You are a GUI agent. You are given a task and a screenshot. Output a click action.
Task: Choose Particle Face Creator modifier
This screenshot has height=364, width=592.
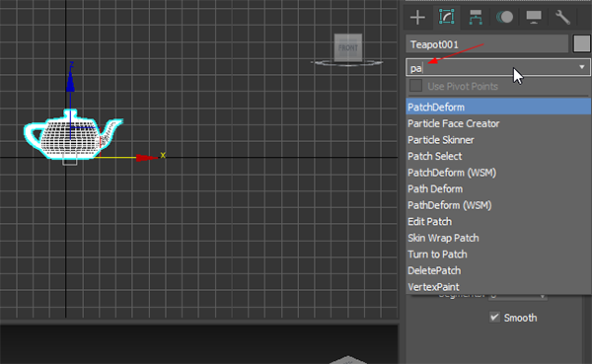(x=498, y=123)
